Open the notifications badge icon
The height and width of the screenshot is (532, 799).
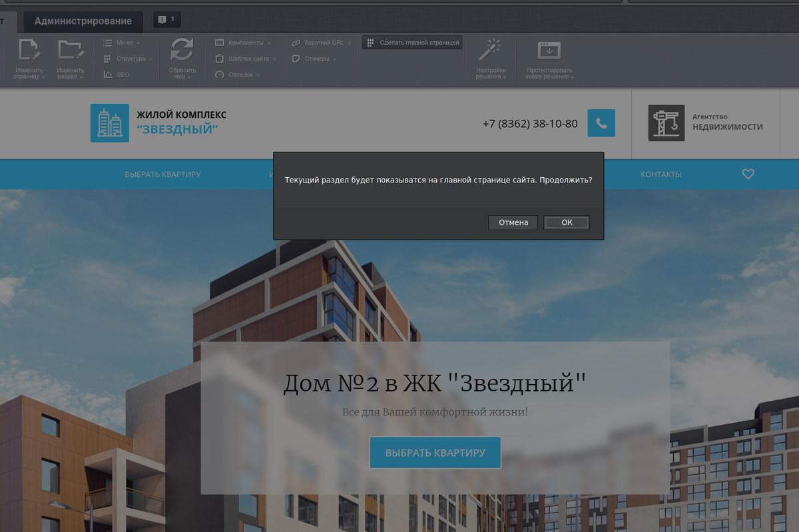pos(166,20)
